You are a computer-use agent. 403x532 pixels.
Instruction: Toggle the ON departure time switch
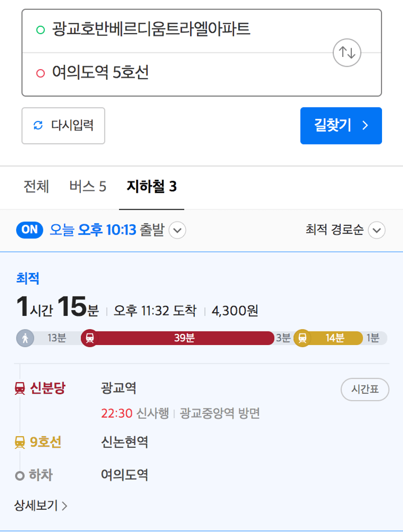pos(30,230)
